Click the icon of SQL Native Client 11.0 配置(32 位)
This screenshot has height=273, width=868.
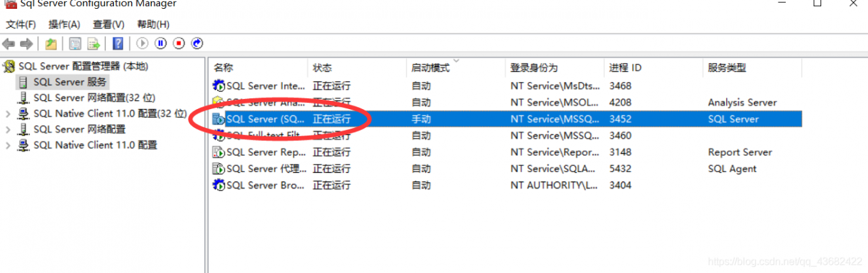(x=24, y=113)
